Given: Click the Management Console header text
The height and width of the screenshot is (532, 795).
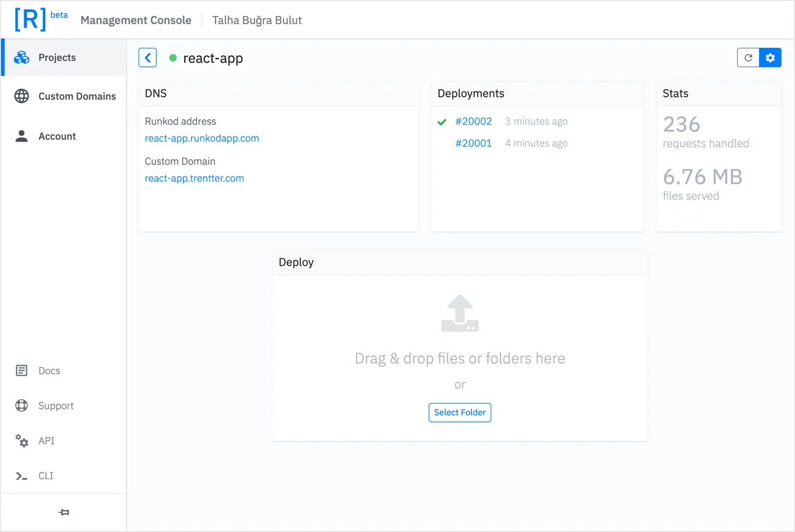Looking at the screenshot, I should point(136,20).
